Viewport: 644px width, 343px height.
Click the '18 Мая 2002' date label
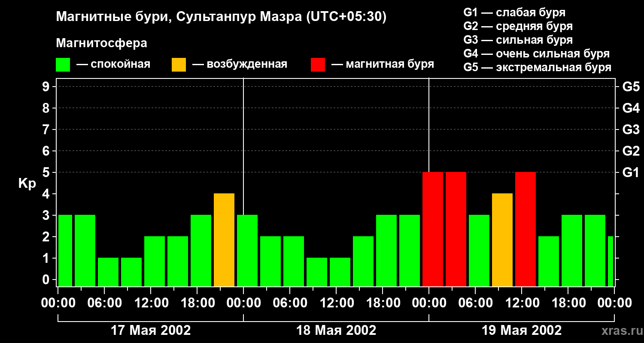point(336,331)
